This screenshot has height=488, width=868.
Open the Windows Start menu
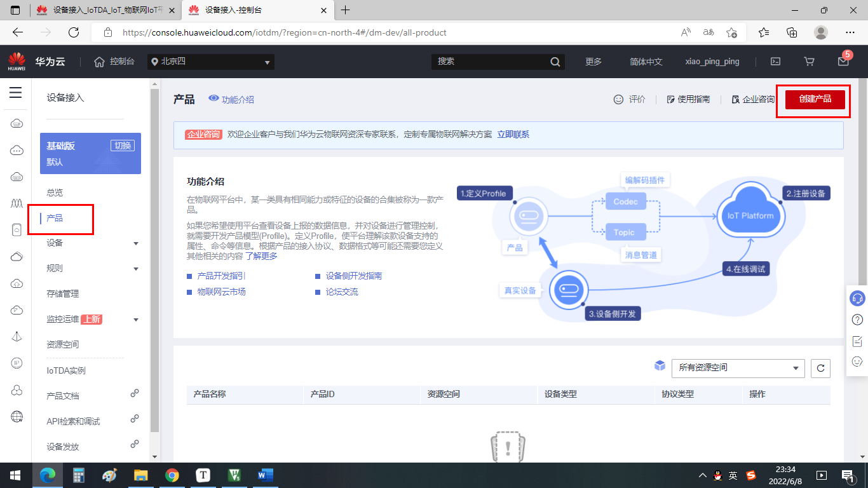click(x=15, y=475)
